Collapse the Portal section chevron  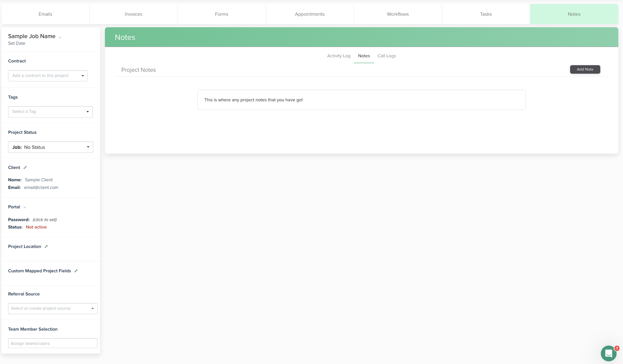click(x=25, y=207)
